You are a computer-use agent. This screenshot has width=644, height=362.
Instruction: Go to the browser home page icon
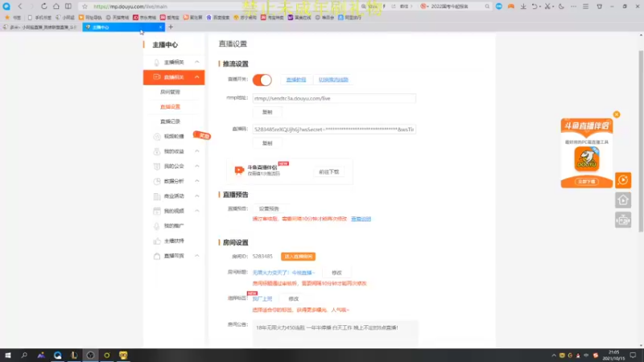[x=56, y=6]
